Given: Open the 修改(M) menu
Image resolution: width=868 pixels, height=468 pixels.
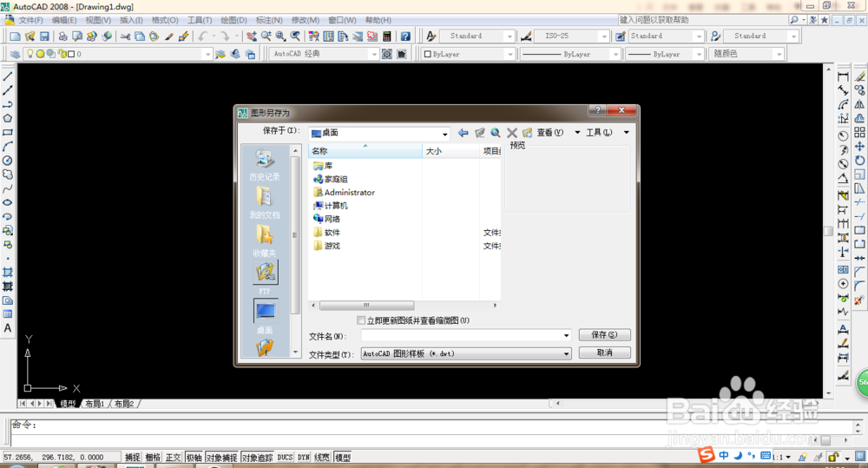Looking at the screenshot, I should [305, 20].
